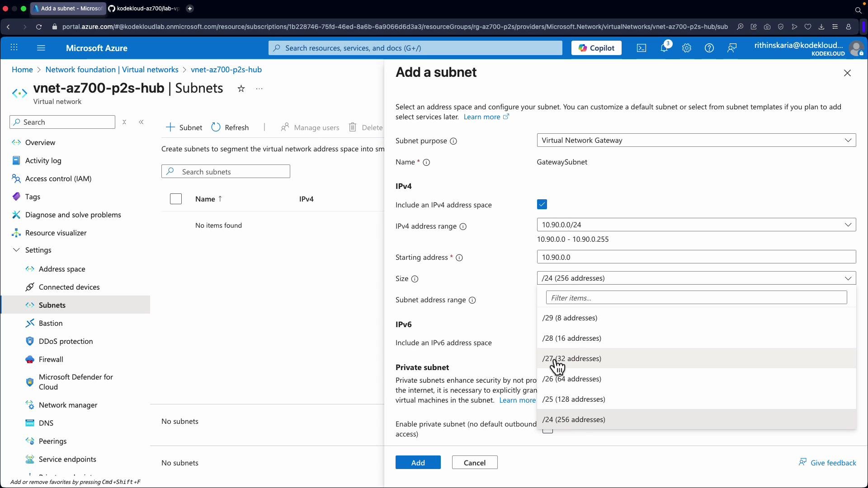The height and width of the screenshot is (488, 868).
Task: Open the IPv4 address range dropdown
Action: click(696, 225)
